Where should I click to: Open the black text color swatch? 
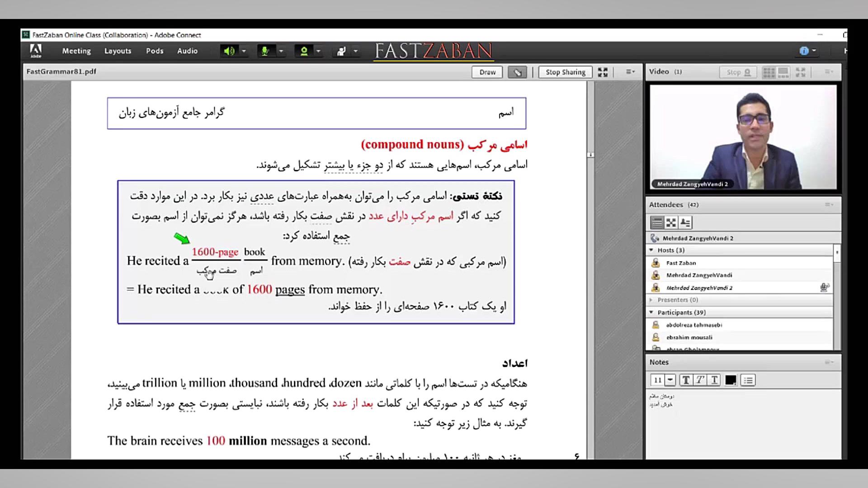point(731,380)
